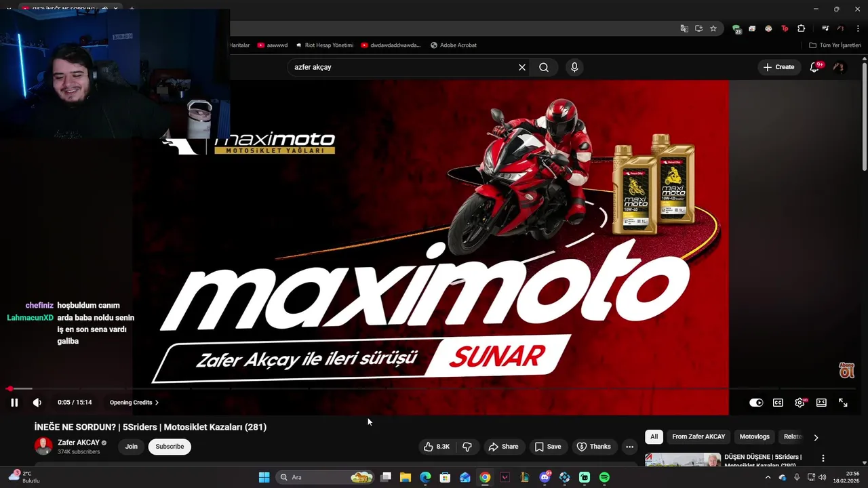Screen dimensions: 868x488
Task: Open YouTube notifications bell
Action: 815,67
